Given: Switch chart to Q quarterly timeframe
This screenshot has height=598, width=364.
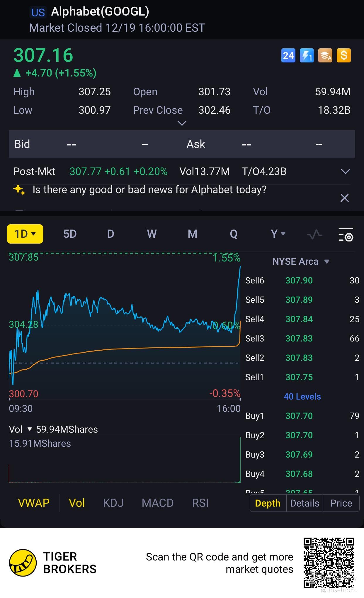Looking at the screenshot, I should 234,234.
